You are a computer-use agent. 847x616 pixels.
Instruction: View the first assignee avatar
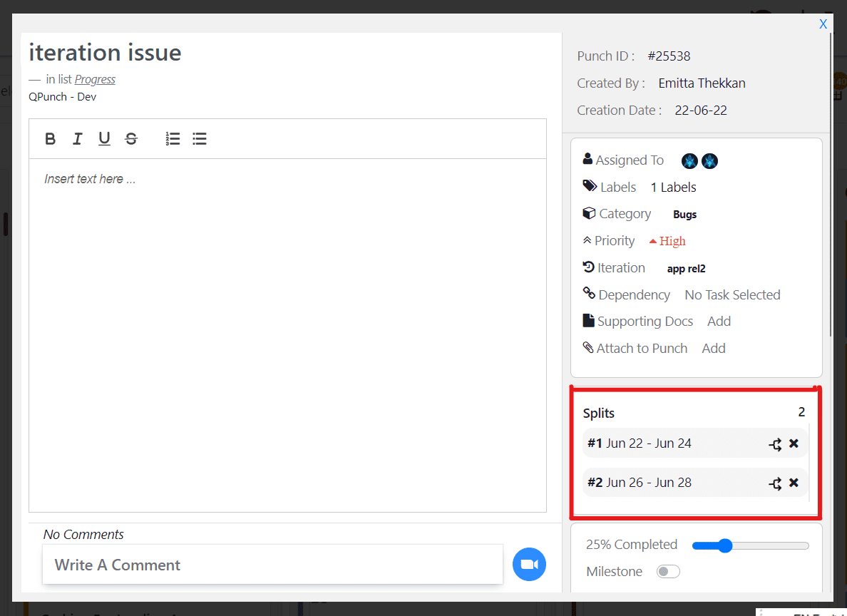(x=689, y=161)
